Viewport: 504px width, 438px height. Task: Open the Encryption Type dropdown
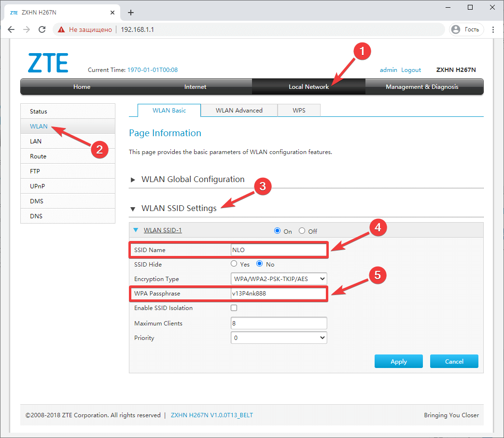pyautogui.click(x=279, y=279)
